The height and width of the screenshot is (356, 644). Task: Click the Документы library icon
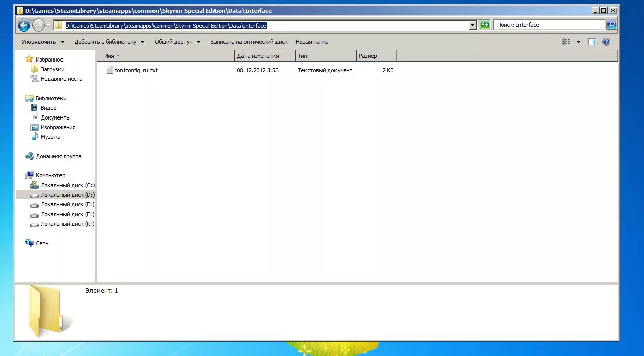[x=35, y=117]
